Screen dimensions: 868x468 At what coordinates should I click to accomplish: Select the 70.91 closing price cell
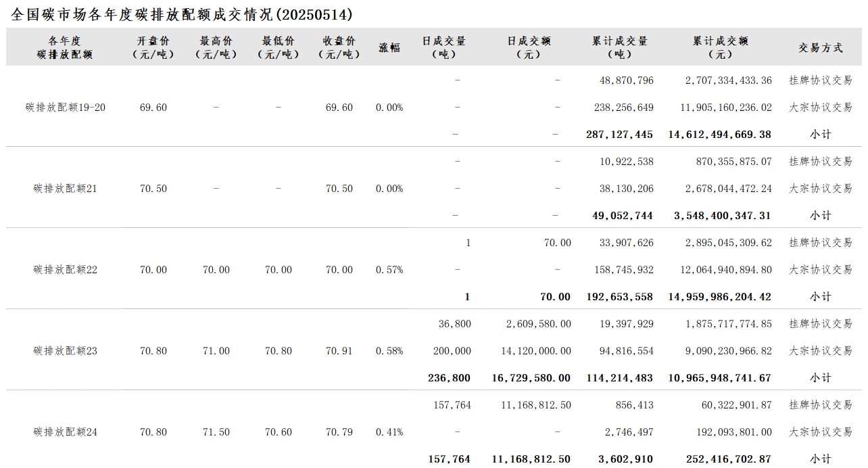(x=339, y=351)
